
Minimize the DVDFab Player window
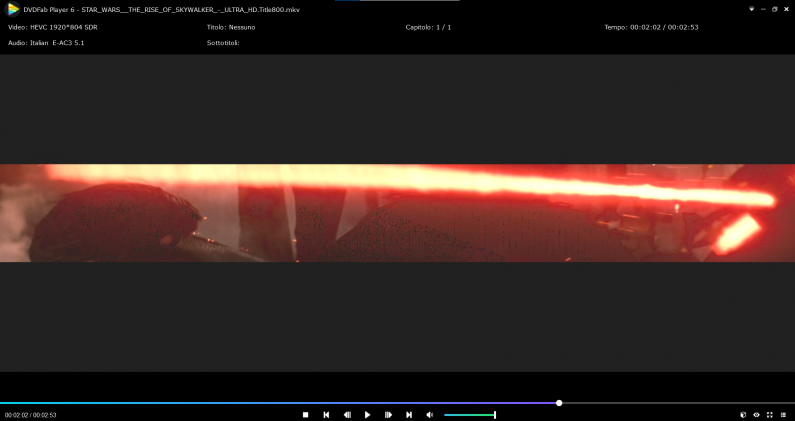763,9
